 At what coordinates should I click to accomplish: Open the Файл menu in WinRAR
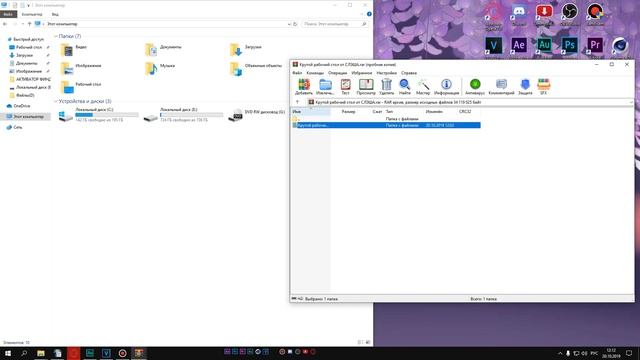[297, 73]
